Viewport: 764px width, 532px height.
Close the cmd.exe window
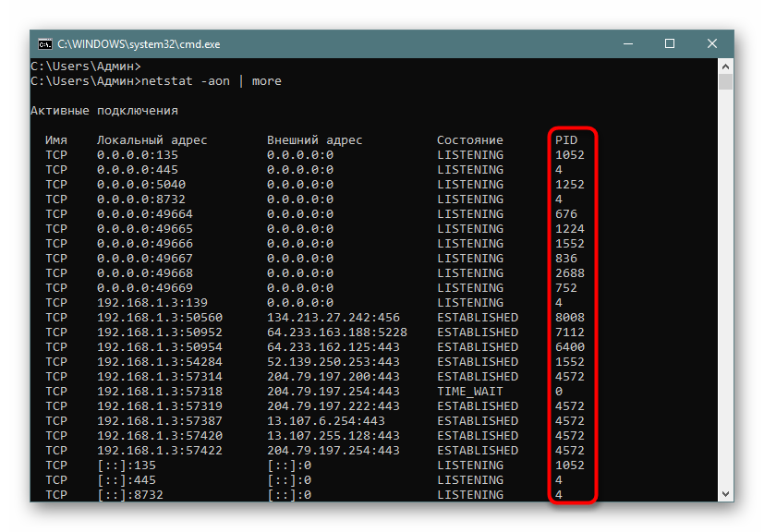pos(712,43)
